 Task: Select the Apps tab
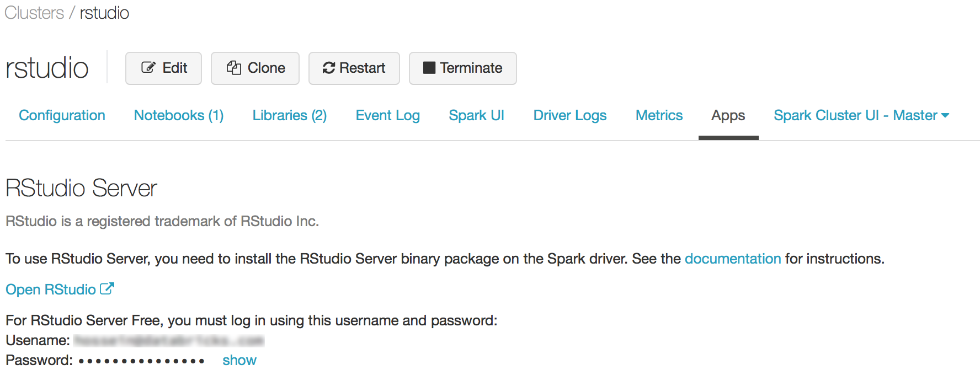coord(728,115)
